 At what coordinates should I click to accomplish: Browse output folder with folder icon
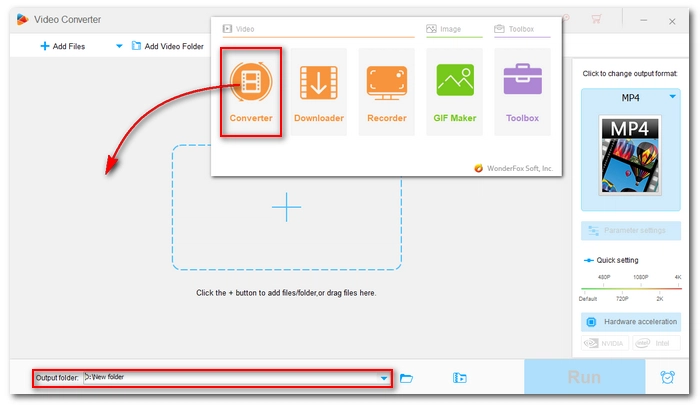406,378
